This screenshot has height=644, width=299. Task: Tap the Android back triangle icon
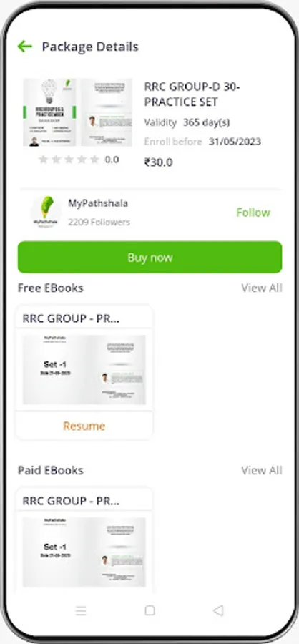pos(218,611)
